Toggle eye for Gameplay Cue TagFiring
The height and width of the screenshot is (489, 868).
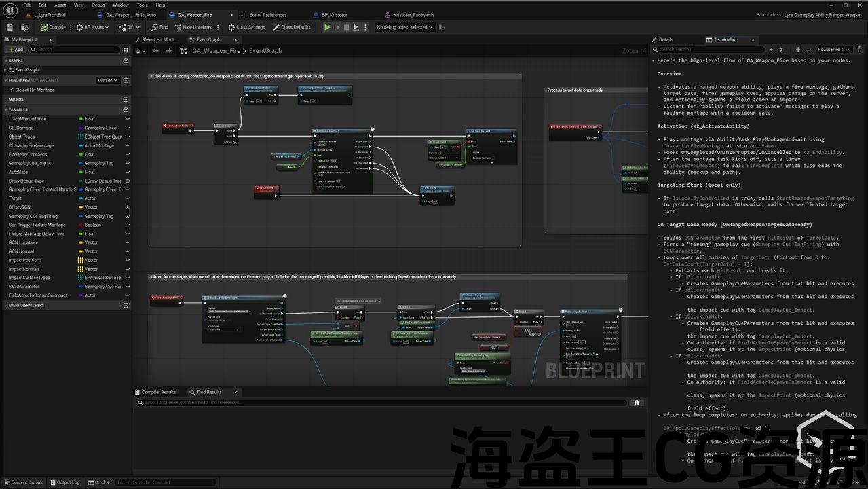(x=128, y=216)
